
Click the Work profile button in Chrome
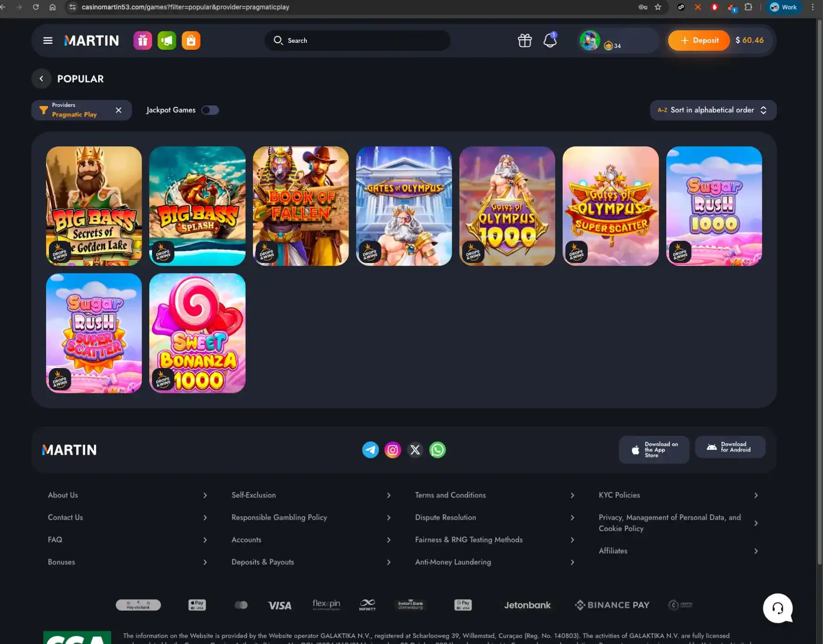[783, 7]
